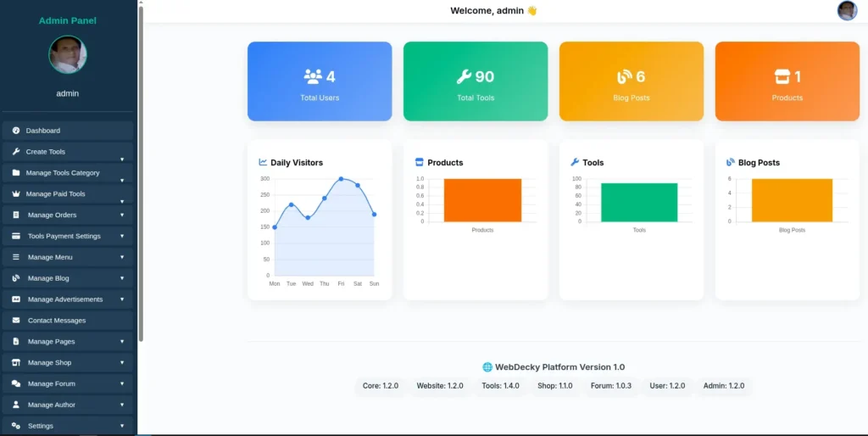
Task: Click the blog icon on Blog Posts stat card
Action: [625, 76]
